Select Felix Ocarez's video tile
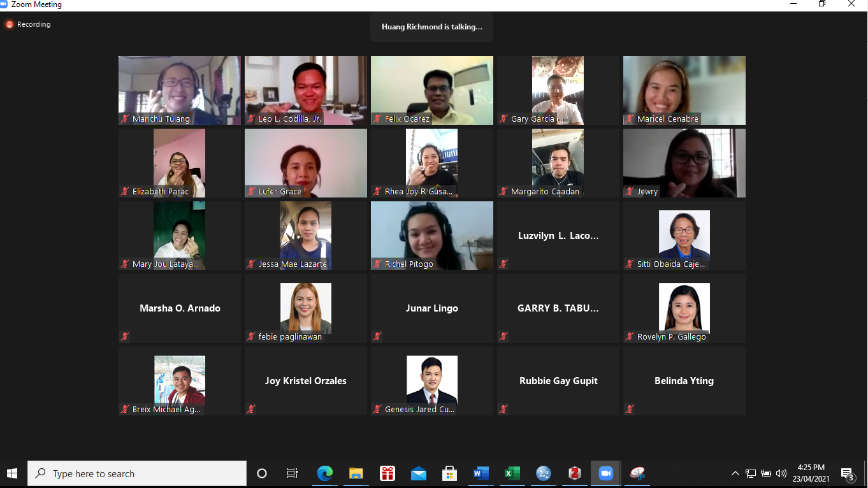Image resolution: width=868 pixels, height=488 pixels. click(x=432, y=90)
